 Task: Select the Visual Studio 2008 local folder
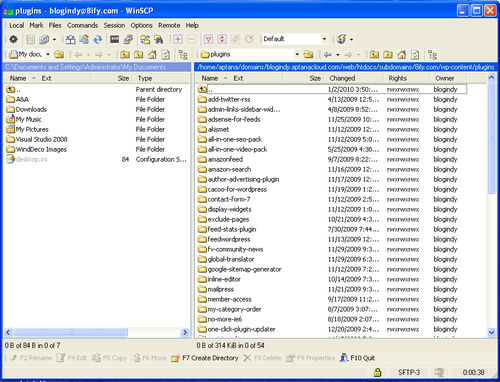pos(37,139)
